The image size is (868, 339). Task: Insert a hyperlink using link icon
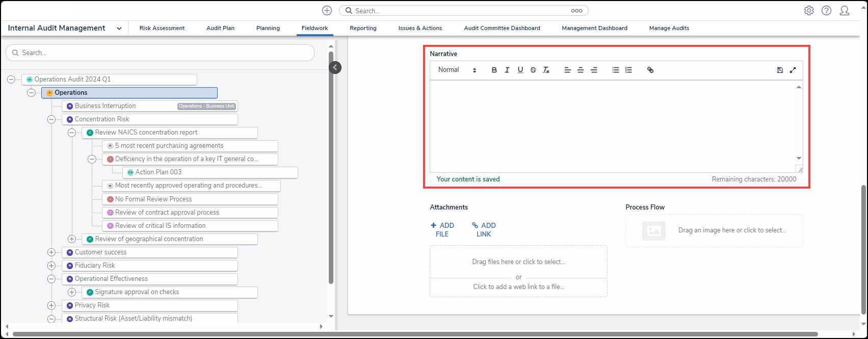coord(650,70)
